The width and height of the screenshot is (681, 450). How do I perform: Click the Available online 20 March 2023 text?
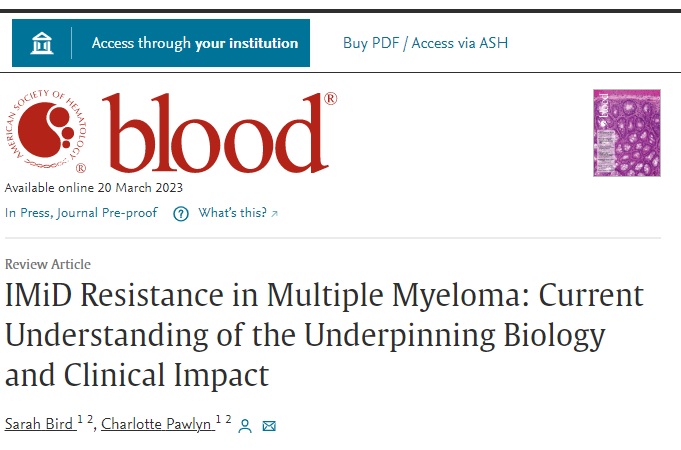click(94, 188)
